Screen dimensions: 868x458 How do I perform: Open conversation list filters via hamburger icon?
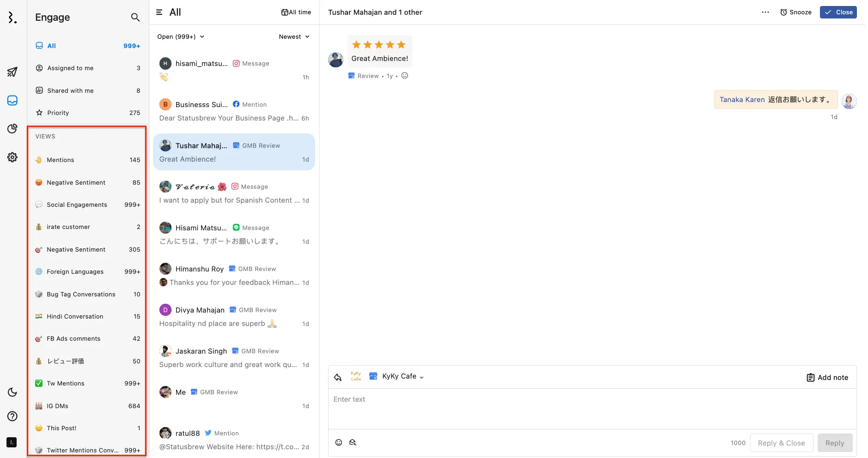[159, 12]
